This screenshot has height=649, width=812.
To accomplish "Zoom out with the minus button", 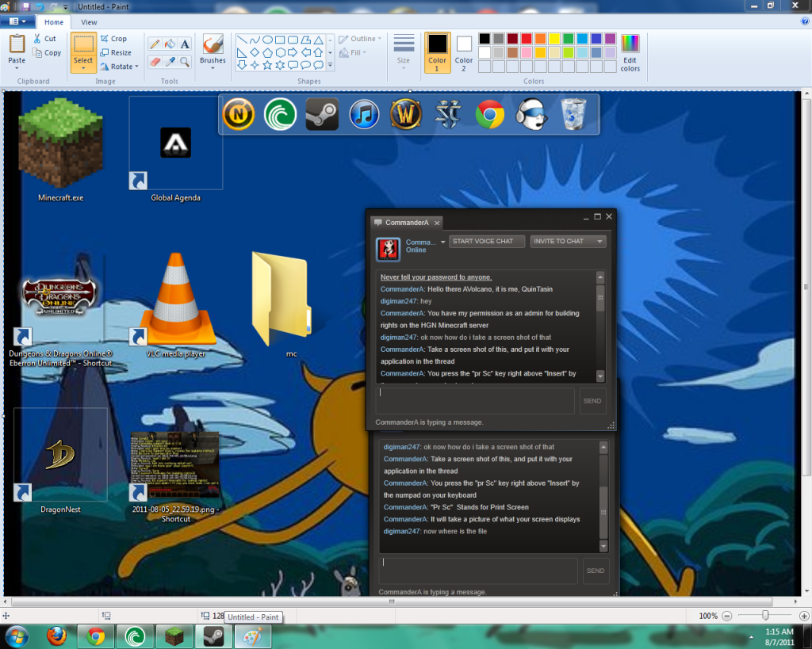I will (x=726, y=616).
